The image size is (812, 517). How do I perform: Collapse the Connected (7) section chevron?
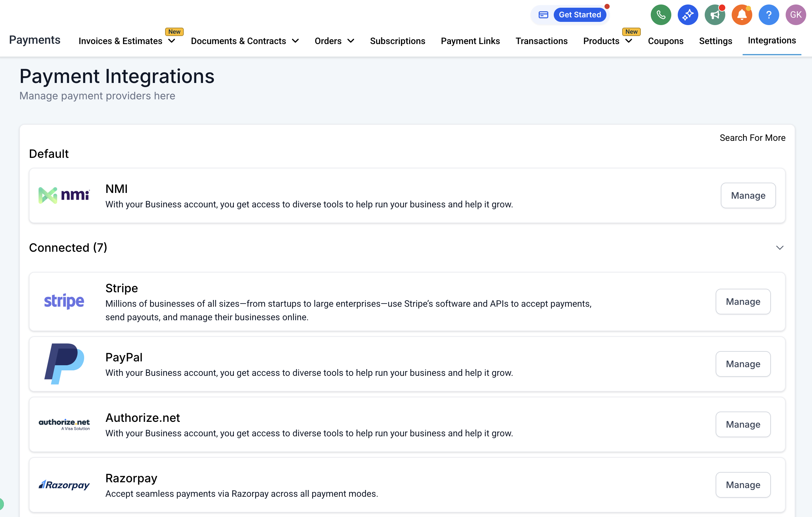[780, 248]
